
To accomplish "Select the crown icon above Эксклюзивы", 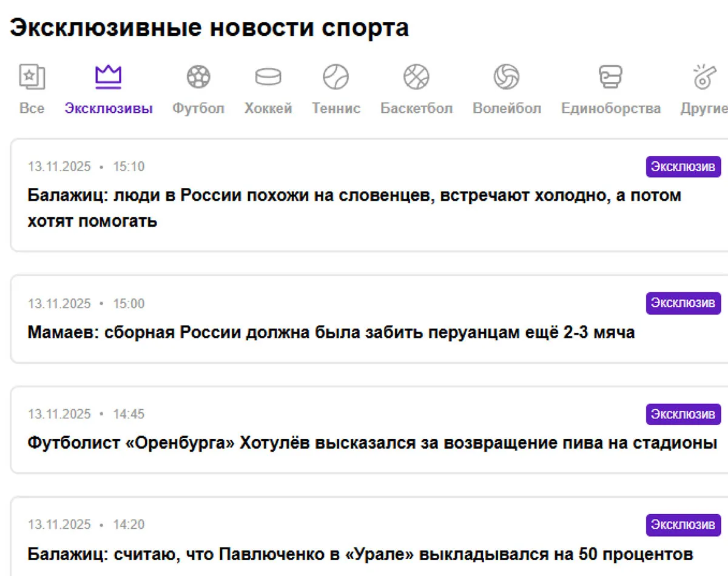I will [x=108, y=74].
